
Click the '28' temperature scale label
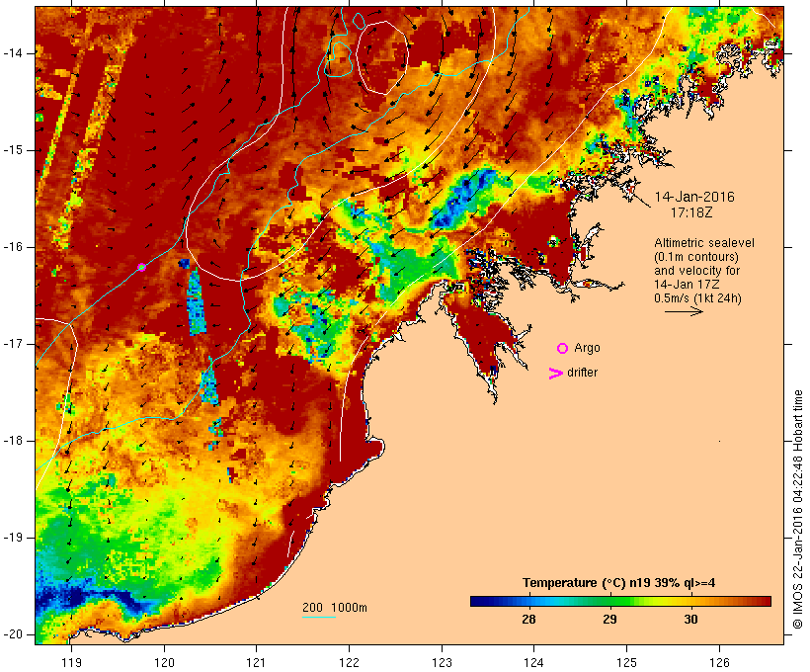[x=528, y=619]
